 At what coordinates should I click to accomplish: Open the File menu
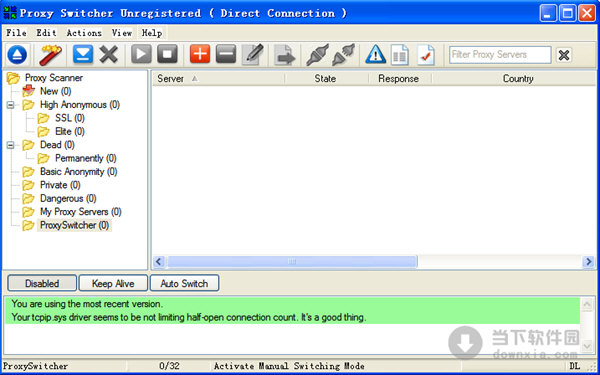tap(16, 33)
